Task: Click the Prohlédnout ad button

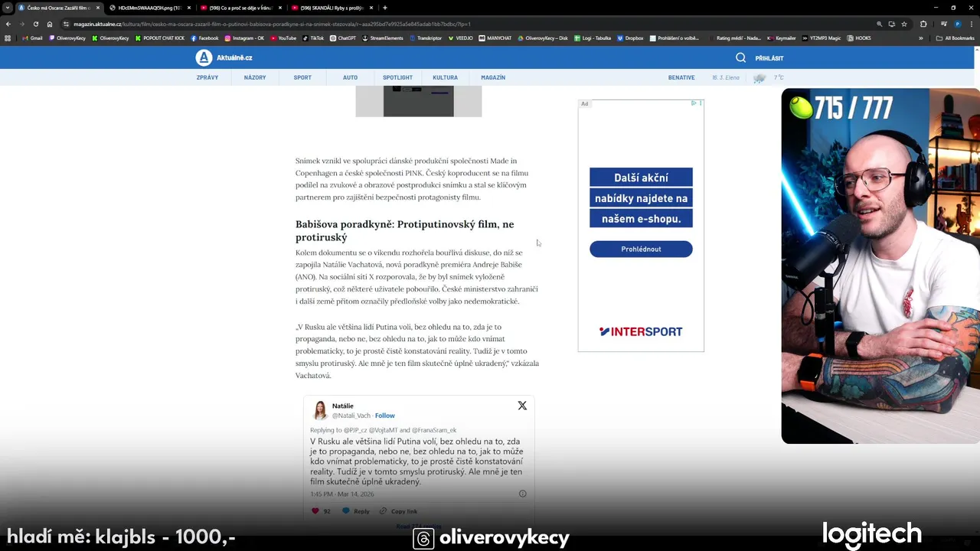Action: point(641,249)
